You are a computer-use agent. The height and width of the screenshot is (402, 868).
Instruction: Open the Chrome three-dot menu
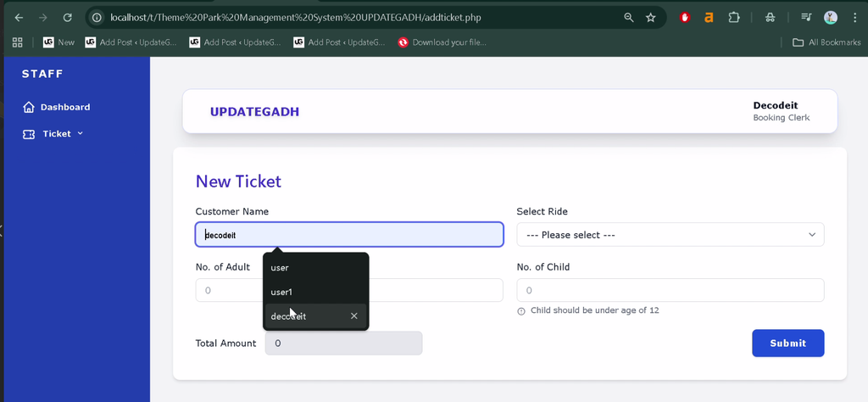pyautogui.click(x=855, y=18)
